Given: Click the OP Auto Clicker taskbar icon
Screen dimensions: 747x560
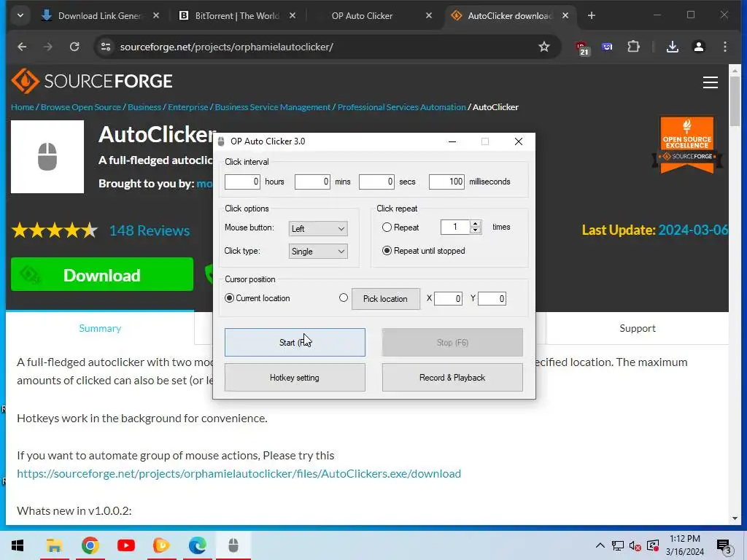Looking at the screenshot, I should [x=233, y=545].
